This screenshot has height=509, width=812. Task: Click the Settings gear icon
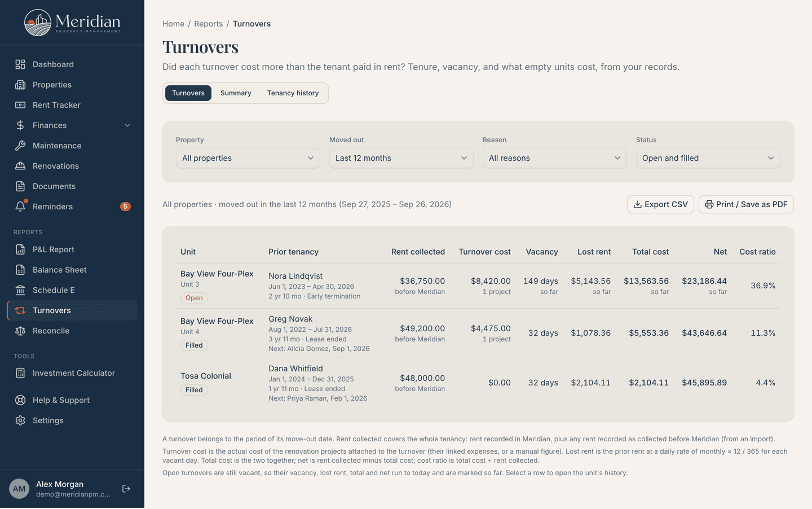[20, 420]
